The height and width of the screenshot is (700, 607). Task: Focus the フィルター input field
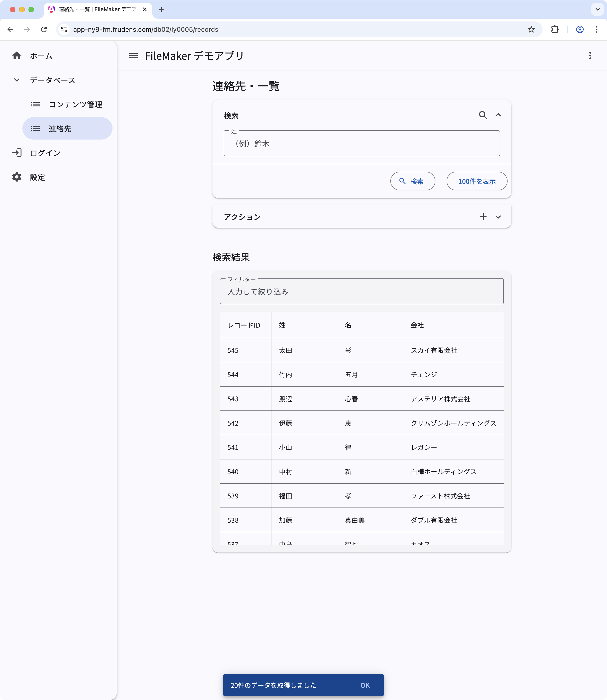tap(362, 291)
